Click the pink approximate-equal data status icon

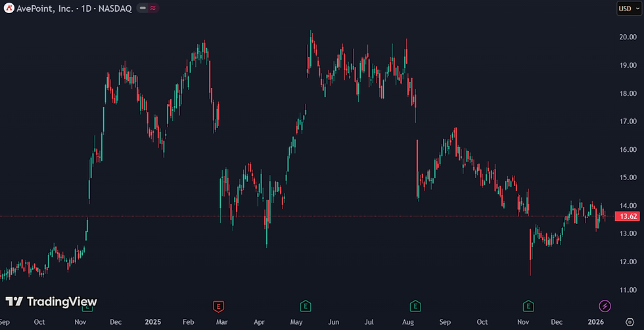pos(153,9)
